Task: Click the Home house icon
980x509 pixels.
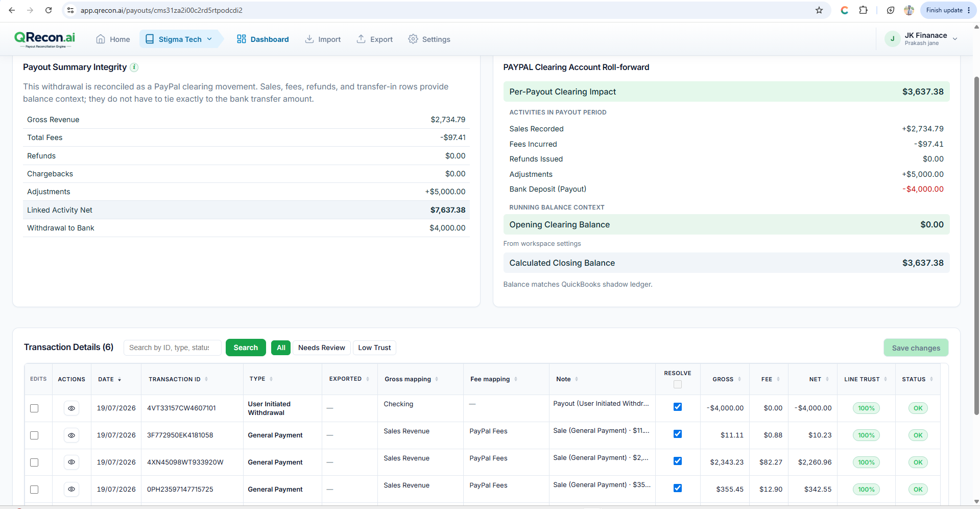Action: (x=101, y=39)
